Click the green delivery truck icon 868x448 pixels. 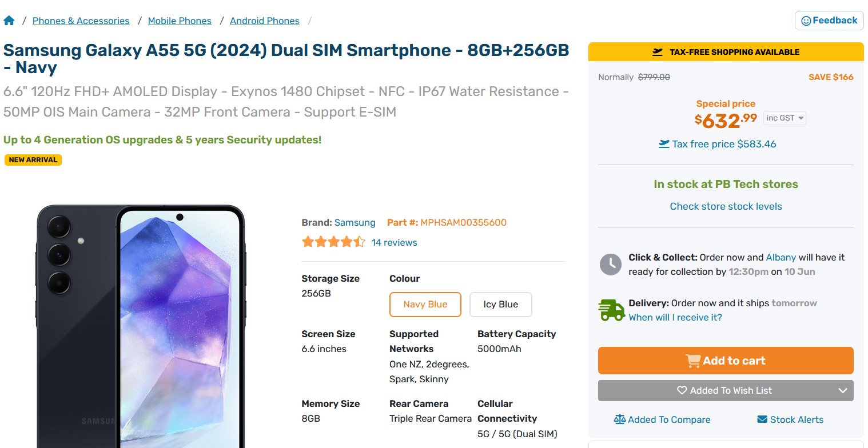pyautogui.click(x=611, y=310)
